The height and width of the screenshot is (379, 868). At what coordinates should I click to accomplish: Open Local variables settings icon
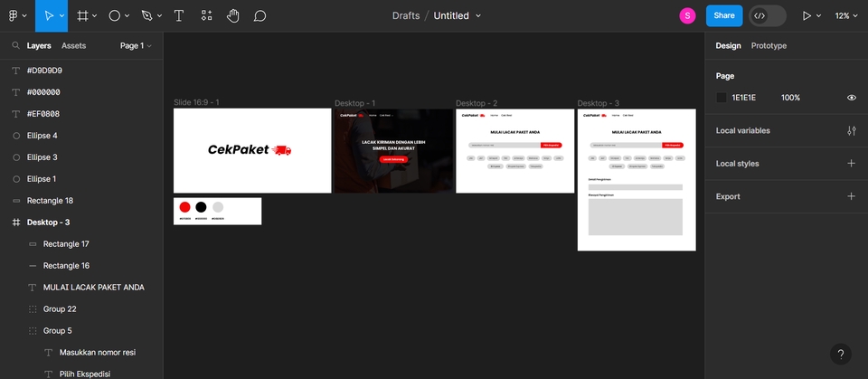[852, 131]
